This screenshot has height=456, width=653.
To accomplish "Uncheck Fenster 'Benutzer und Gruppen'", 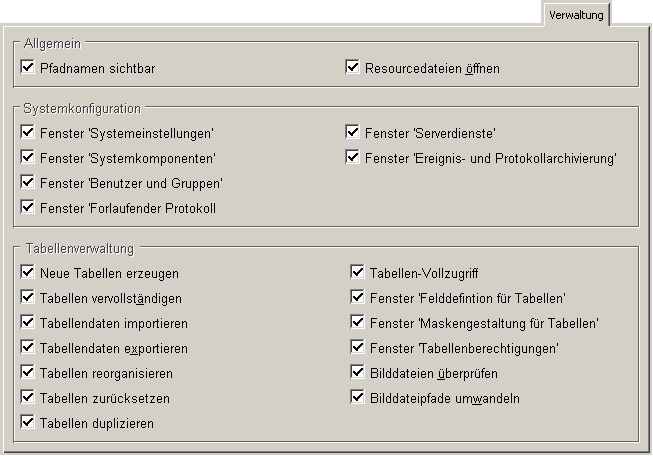I will 27,182.
